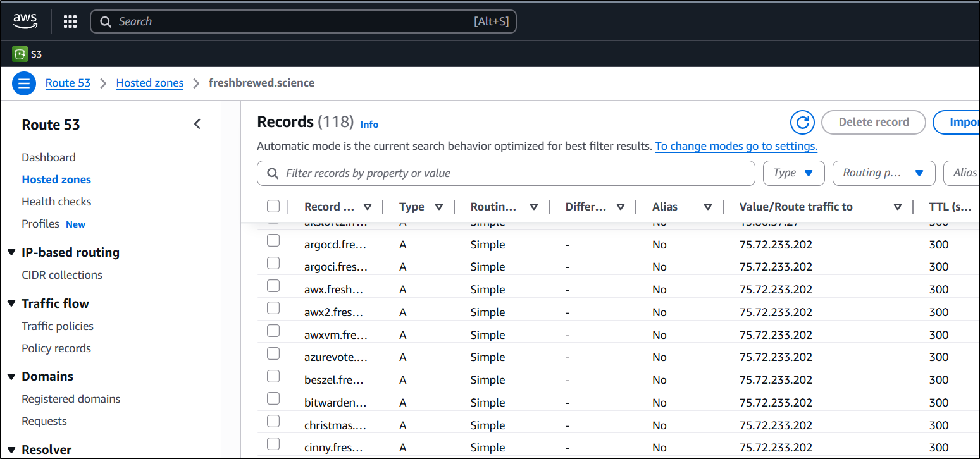Image resolution: width=980 pixels, height=459 pixels.
Task: Go to Registered domains page
Action: coord(71,399)
